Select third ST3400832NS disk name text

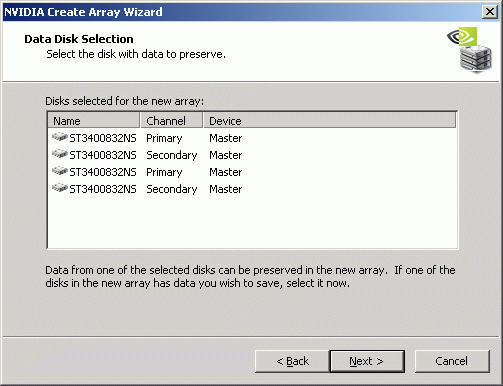tap(103, 172)
